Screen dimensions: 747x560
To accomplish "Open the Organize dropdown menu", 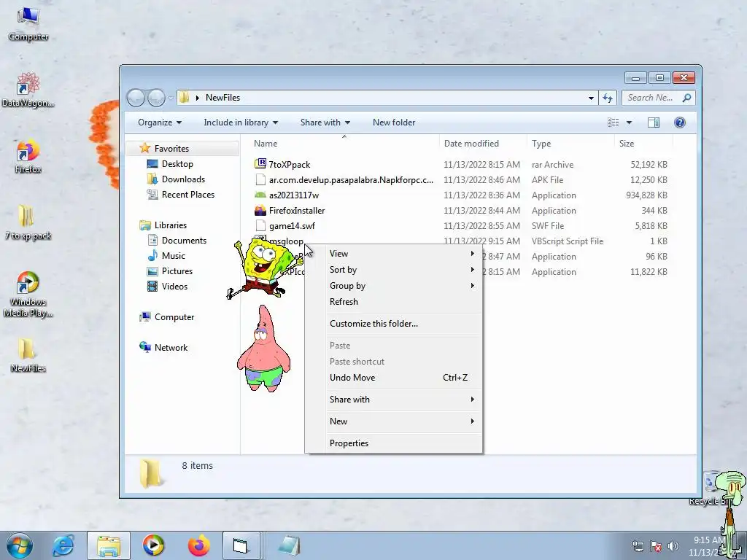I will 160,122.
